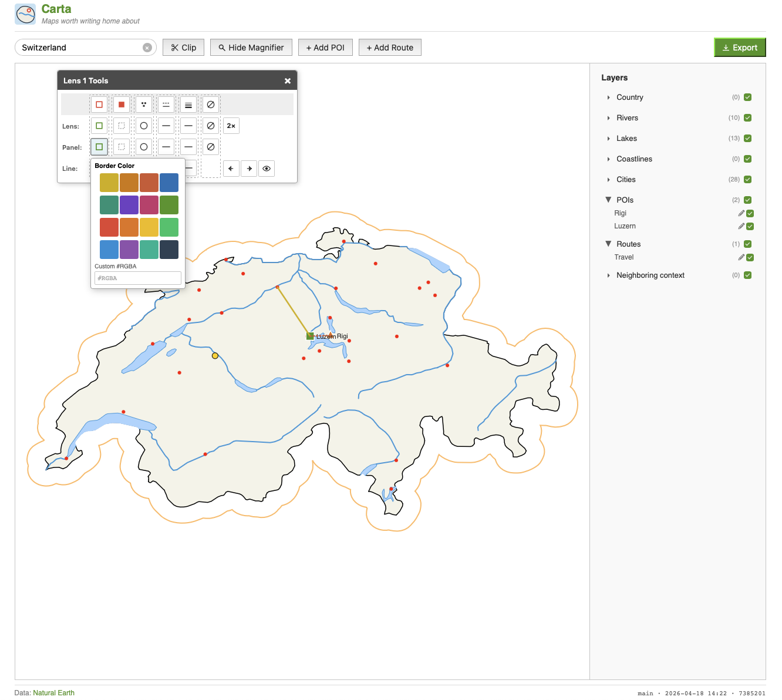Hide the magnifier via the toolbar
This screenshot has height=700, width=782.
point(251,48)
